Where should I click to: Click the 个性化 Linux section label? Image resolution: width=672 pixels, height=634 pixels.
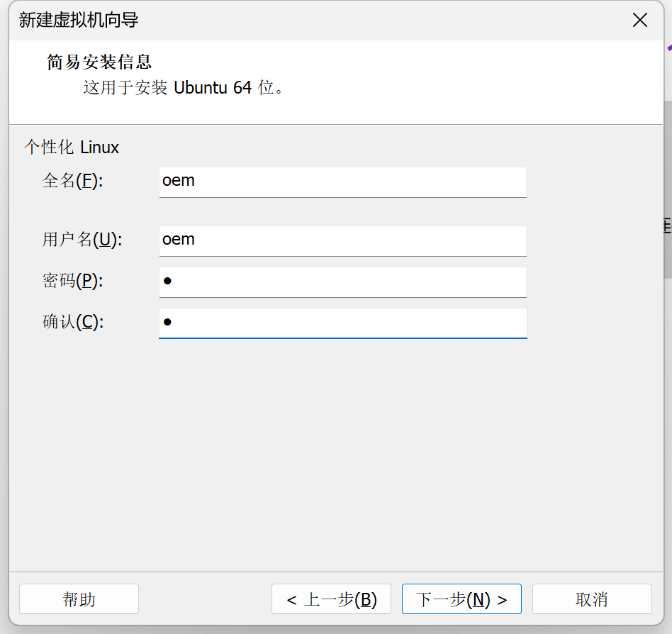coord(72,147)
